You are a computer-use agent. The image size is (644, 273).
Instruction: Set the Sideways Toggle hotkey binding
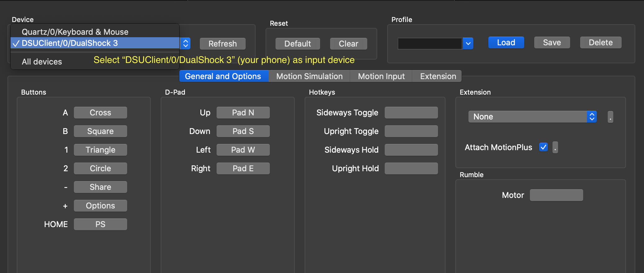point(411,113)
